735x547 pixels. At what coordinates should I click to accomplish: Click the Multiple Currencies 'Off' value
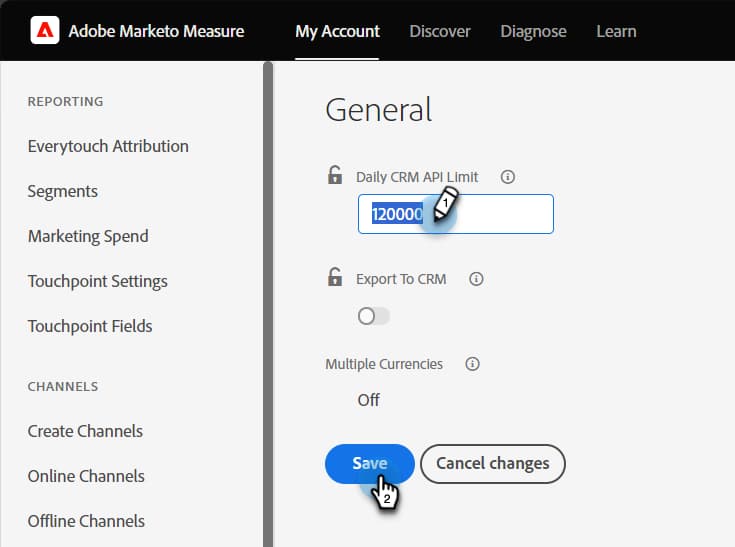(x=368, y=400)
